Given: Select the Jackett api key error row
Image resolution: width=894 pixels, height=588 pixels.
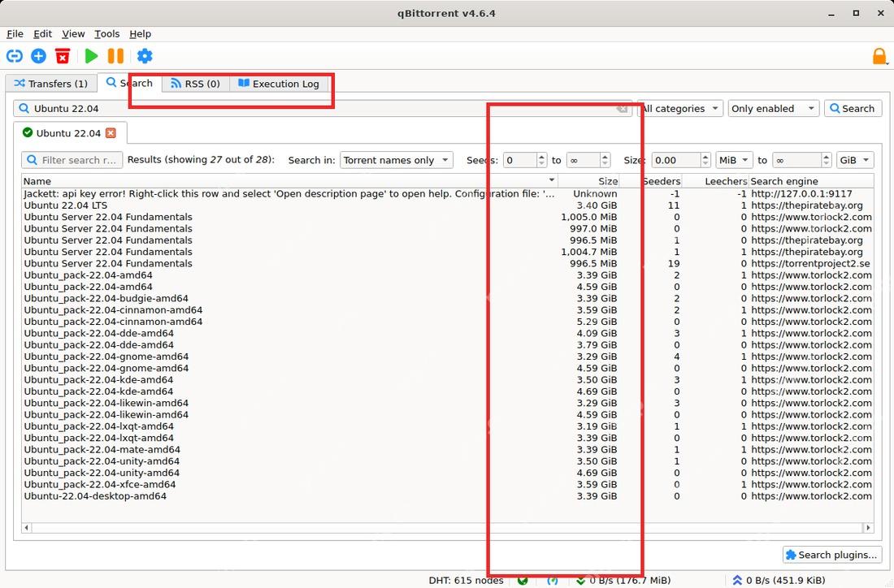Looking at the screenshot, I should [x=448, y=194].
